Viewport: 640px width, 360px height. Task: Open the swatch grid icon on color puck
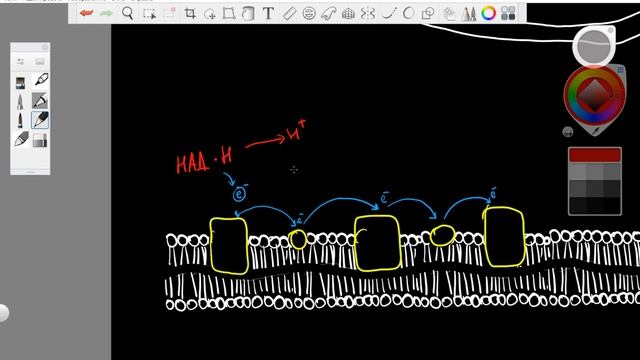620,70
